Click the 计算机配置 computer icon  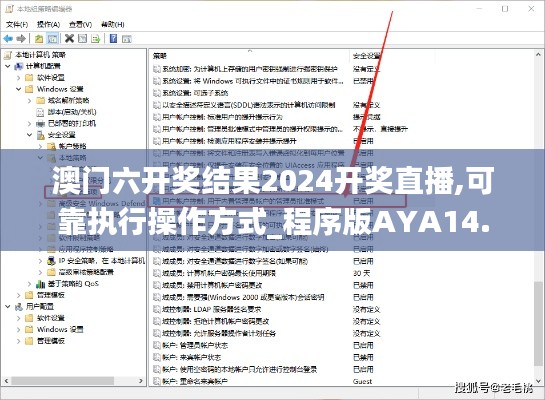(x=18, y=66)
